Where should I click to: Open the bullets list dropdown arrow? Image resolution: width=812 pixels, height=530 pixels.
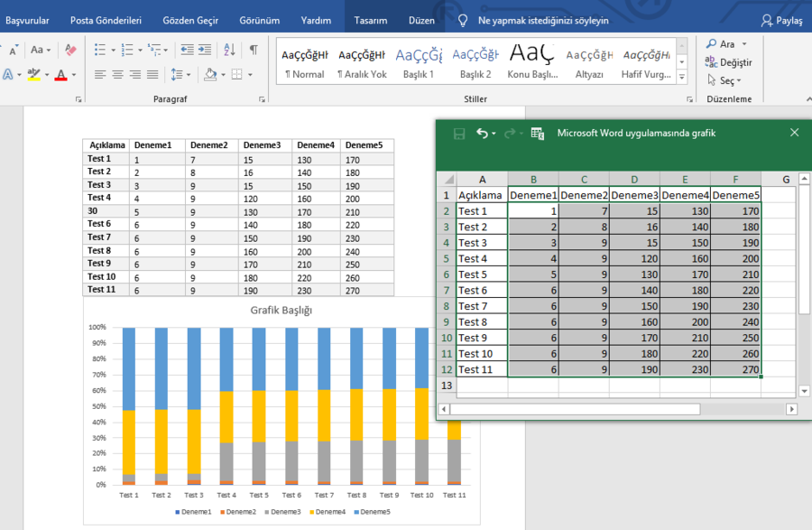pos(113,51)
